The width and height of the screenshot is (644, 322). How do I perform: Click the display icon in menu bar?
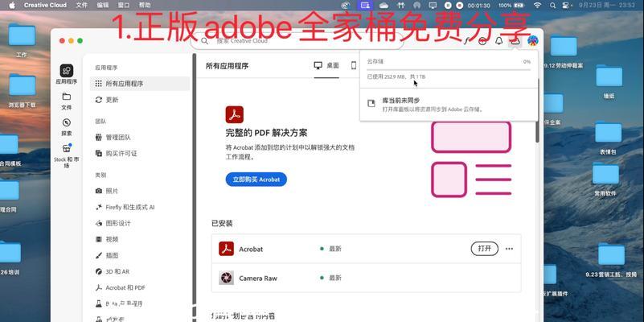(433, 6)
